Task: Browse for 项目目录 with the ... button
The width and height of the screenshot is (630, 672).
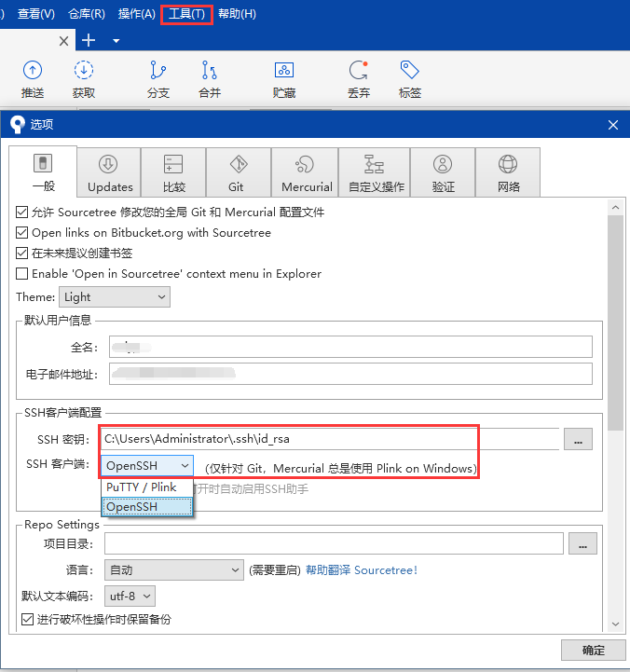Action: (582, 543)
